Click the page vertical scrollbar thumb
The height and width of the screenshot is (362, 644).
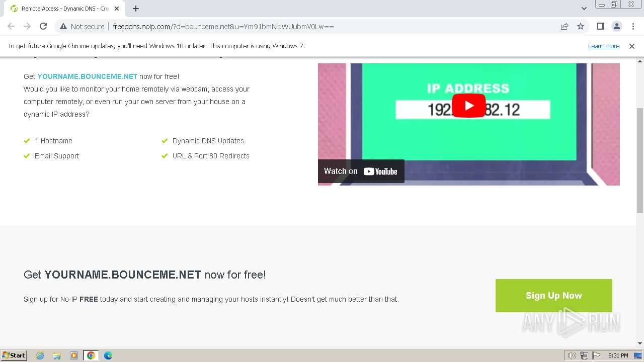640,161
